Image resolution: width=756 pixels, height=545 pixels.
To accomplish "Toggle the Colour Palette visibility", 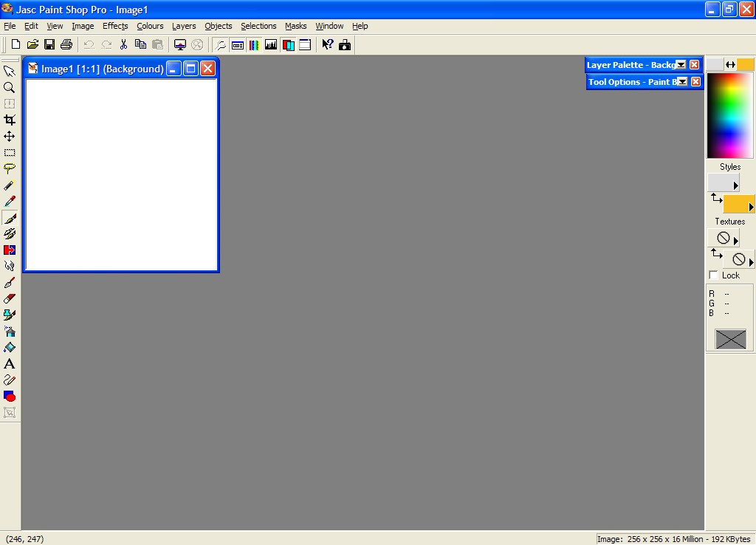I will tap(254, 45).
